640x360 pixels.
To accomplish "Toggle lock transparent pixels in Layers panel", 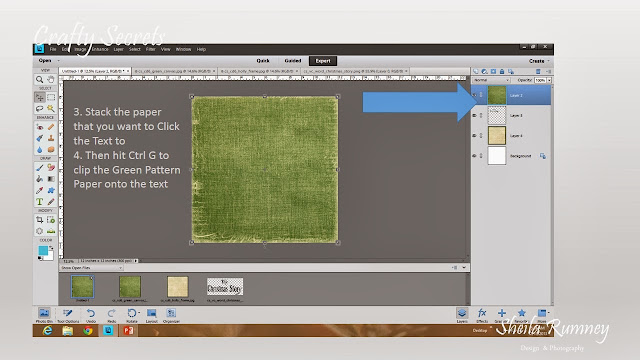I will click(x=511, y=71).
